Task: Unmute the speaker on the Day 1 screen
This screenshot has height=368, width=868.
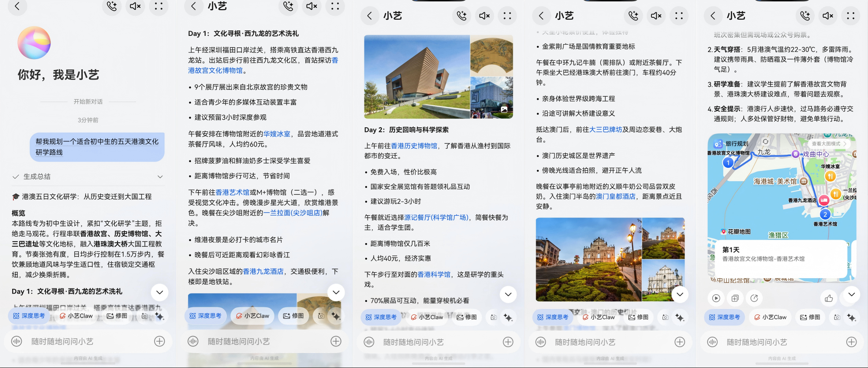Action: click(x=312, y=6)
